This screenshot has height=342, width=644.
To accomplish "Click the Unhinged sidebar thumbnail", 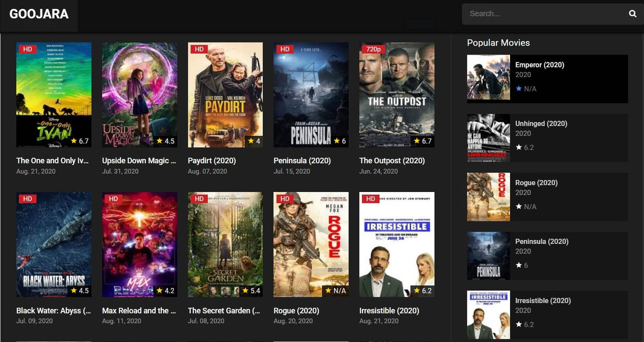I will click(489, 137).
